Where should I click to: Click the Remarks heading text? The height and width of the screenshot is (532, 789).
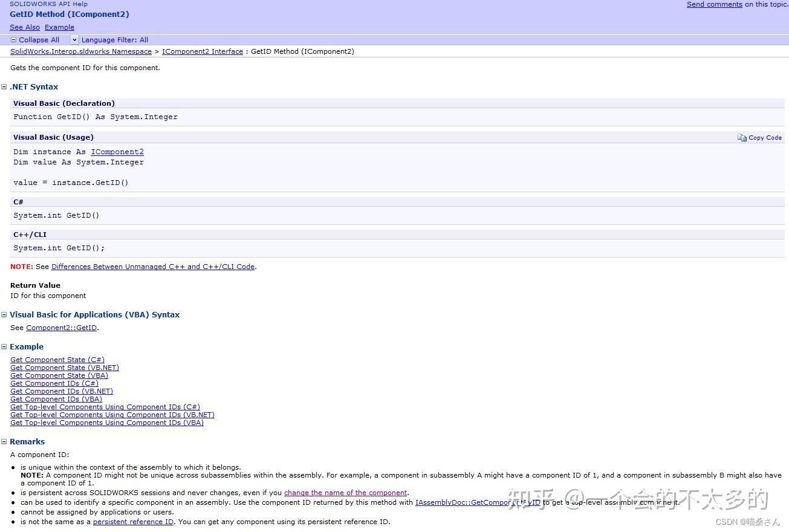(27, 442)
